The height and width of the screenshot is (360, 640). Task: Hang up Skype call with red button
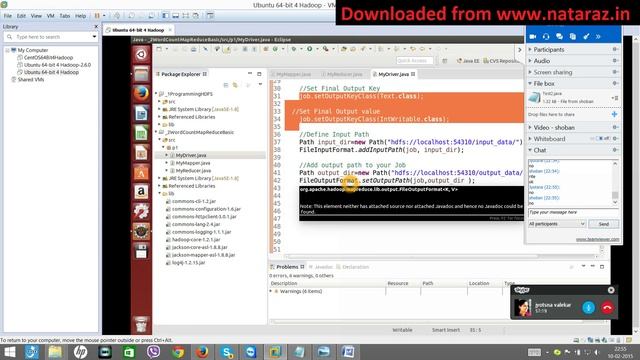607,307
